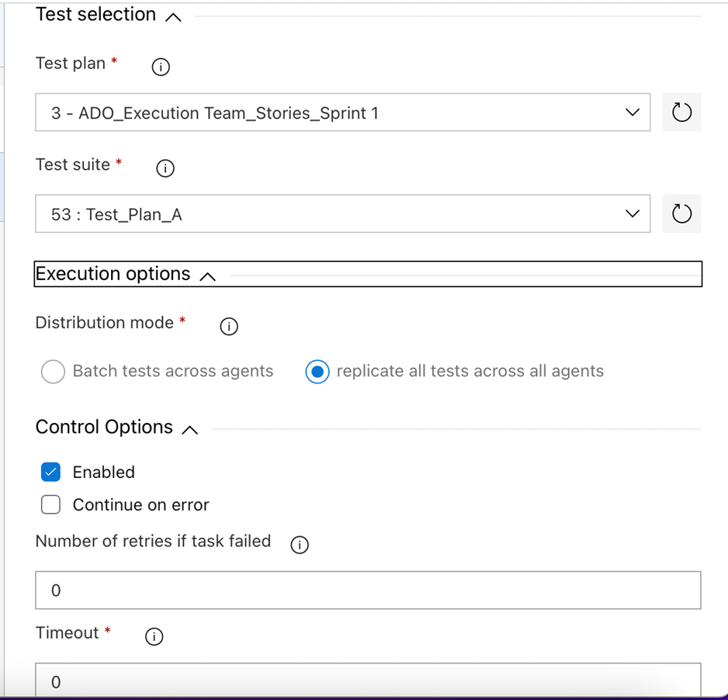Click info icon beside Number of retries
The height and width of the screenshot is (700, 728).
(x=299, y=546)
